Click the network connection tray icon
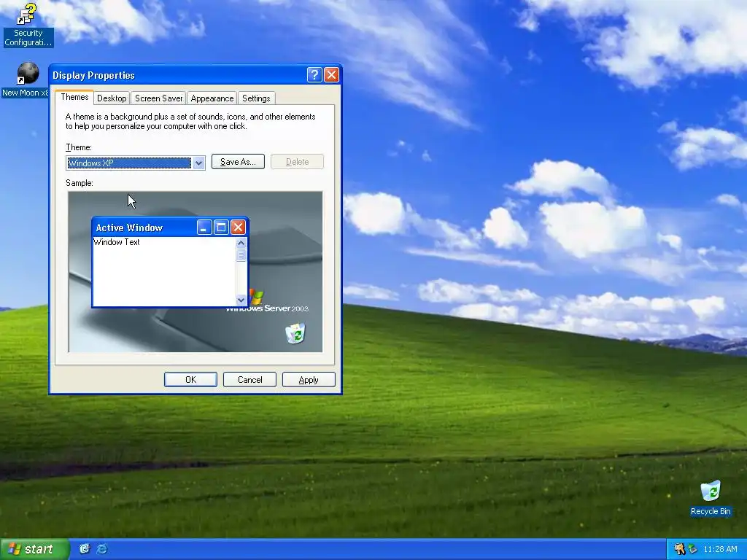 693,549
